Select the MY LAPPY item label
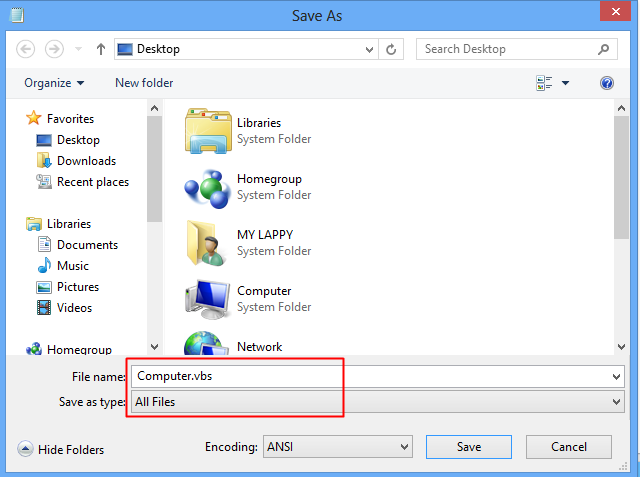This screenshot has width=640, height=477. [265, 235]
